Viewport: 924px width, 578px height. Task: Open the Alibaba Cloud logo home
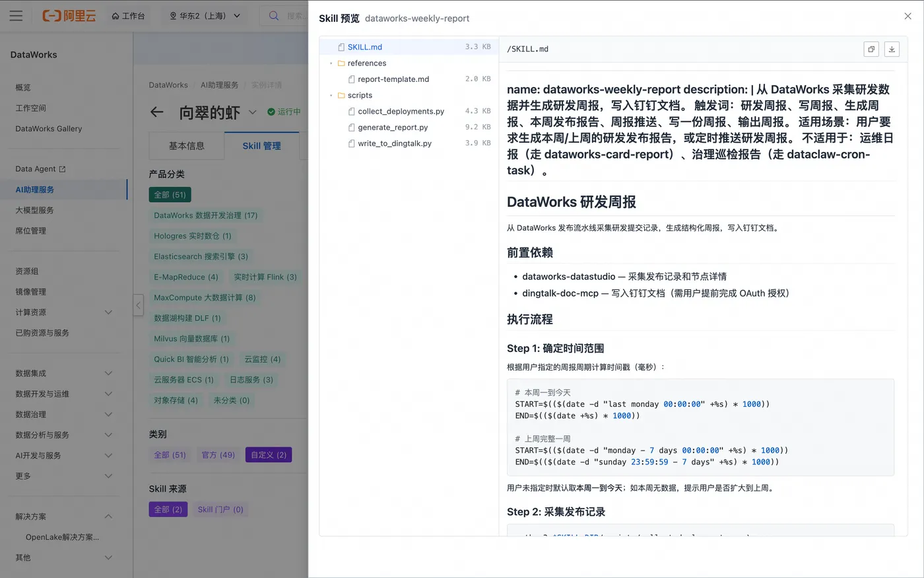69,16
